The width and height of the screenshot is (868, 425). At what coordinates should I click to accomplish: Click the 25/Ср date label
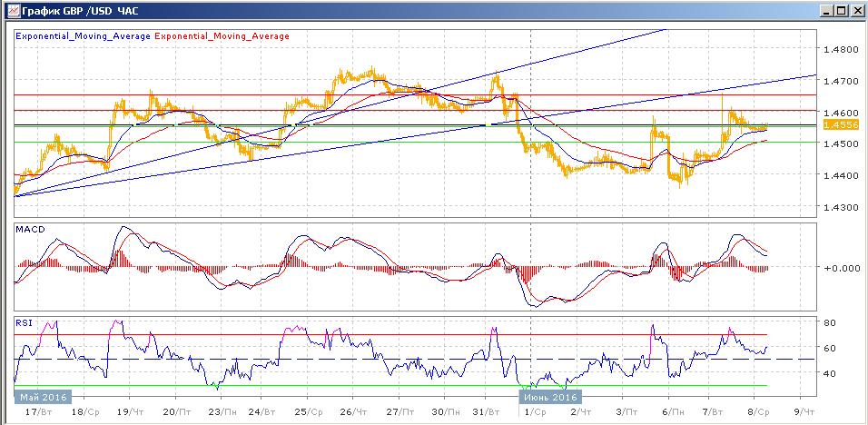[310, 412]
